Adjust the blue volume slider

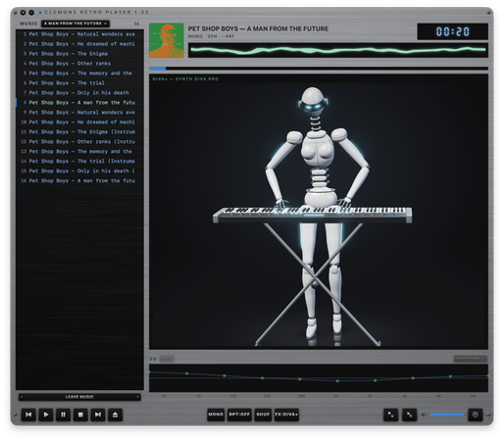[447, 415]
